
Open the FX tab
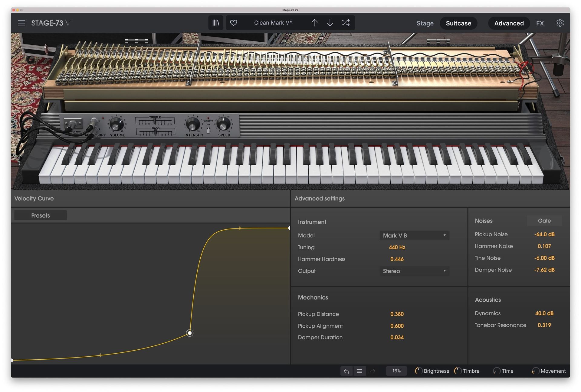(x=540, y=23)
